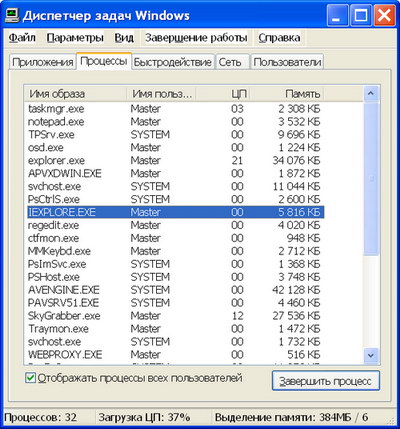Sort by Имя образа column header

click(x=76, y=94)
